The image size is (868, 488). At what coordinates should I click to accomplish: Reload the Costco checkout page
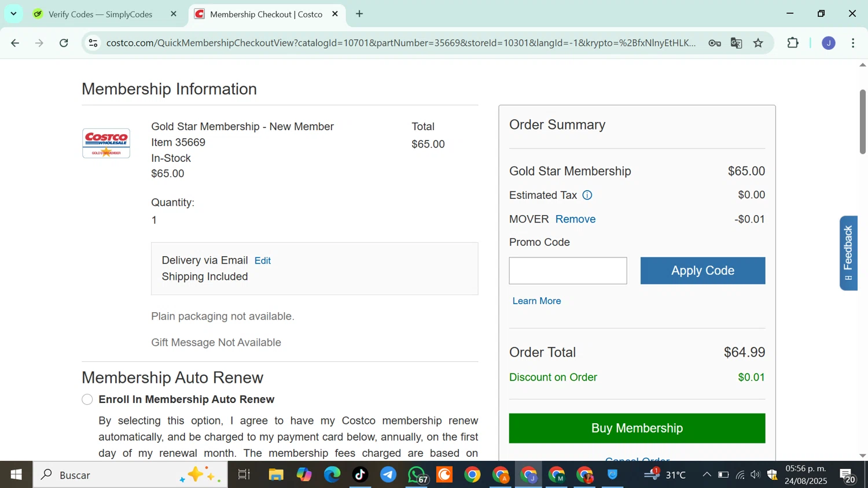[x=64, y=43]
